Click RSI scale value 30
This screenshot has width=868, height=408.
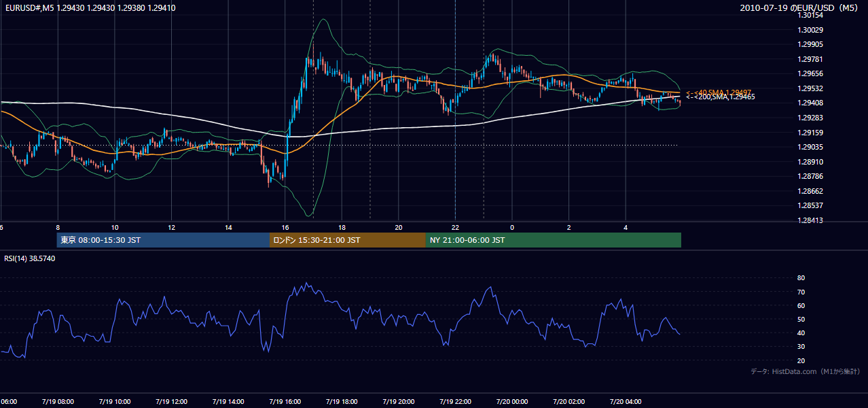[801, 347]
